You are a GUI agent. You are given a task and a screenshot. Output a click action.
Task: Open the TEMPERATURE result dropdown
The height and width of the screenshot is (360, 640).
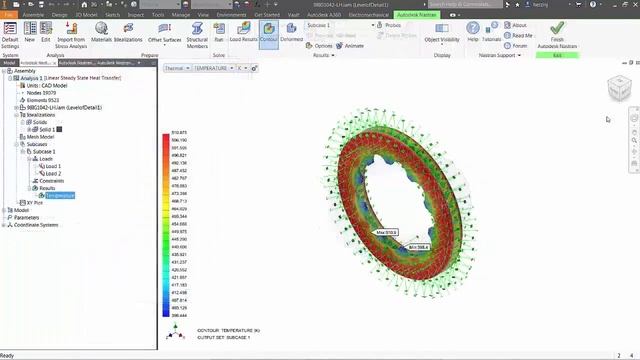[213, 68]
